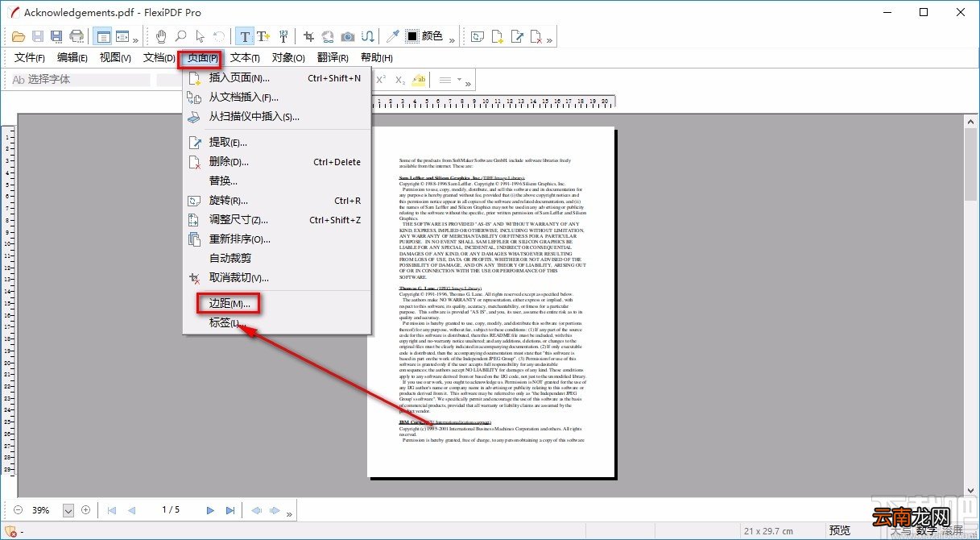The height and width of the screenshot is (540, 980).
Task: Choose 取消裁切(V)... menu entry
Action: pos(276,278)
